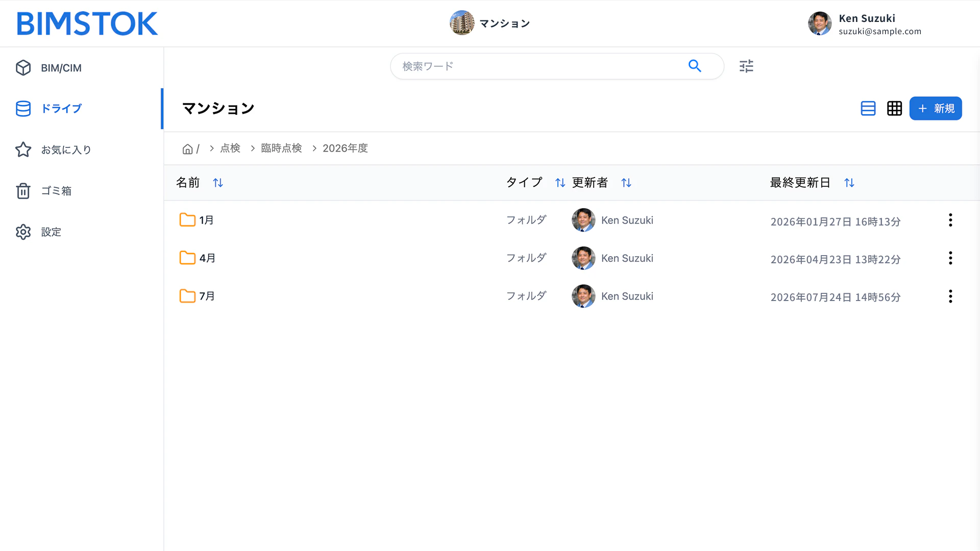Open the 7月 folder name
980x551 pixels.
tap(207, 296)
